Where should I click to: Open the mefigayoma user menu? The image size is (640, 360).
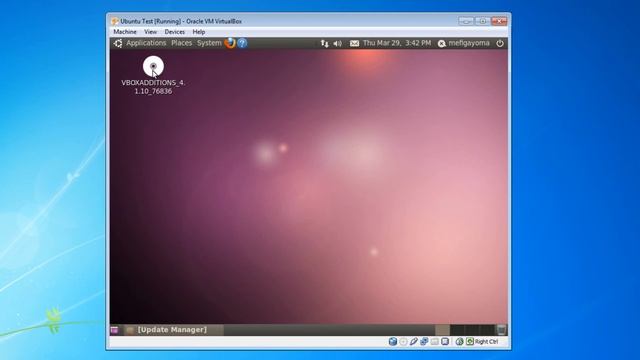tap(464, 43)
